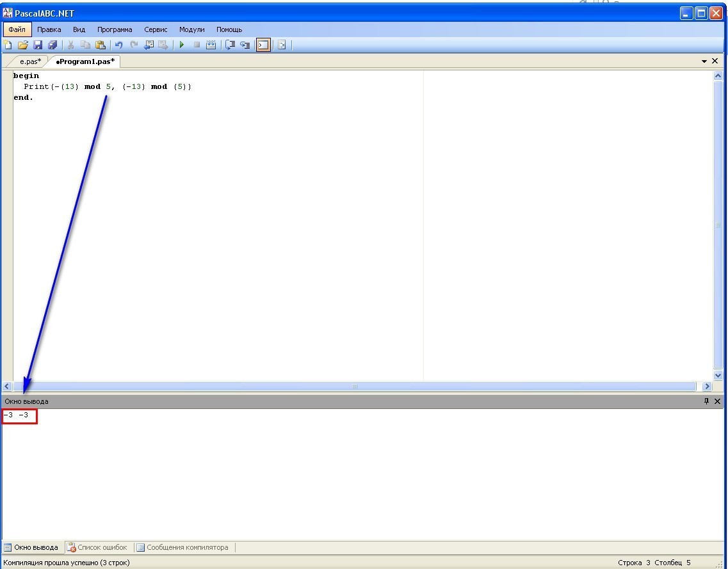The image size is (728, 569).
Task: Click the 'begin' keyword in editor
Action: click(x=26, y=76)
